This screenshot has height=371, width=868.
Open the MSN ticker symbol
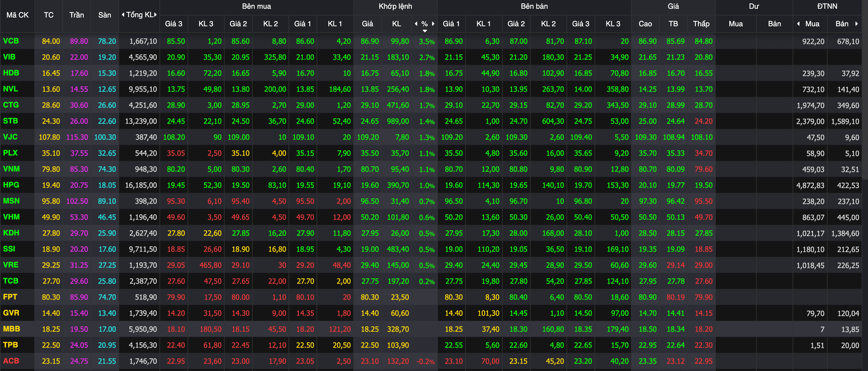coord(11,201)
